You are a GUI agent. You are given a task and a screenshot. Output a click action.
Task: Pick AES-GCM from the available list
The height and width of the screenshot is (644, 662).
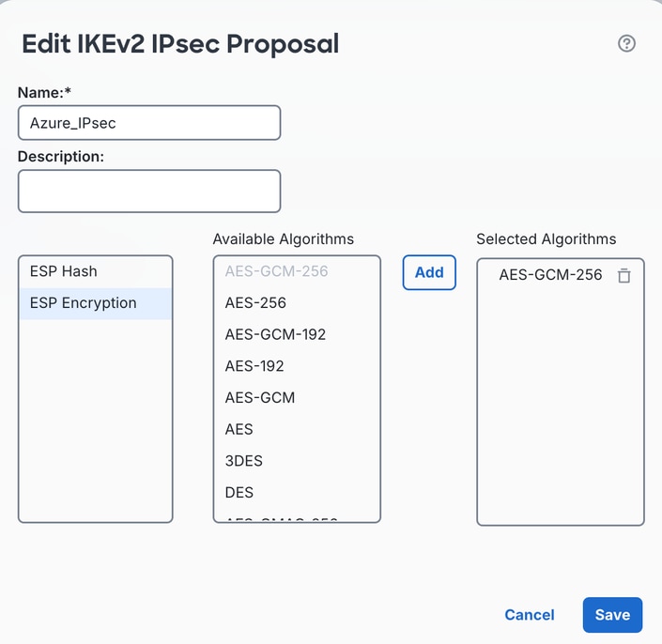click(x=298, y=397)
